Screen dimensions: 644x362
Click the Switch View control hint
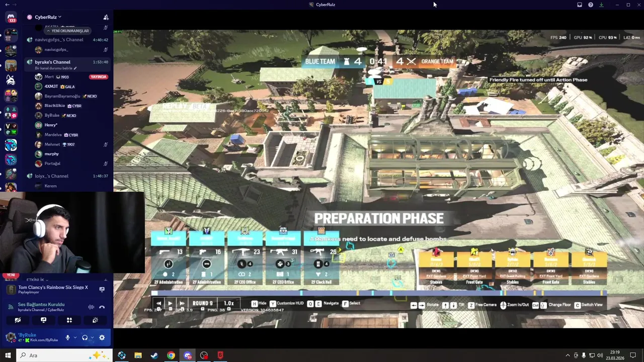point(588,305)
